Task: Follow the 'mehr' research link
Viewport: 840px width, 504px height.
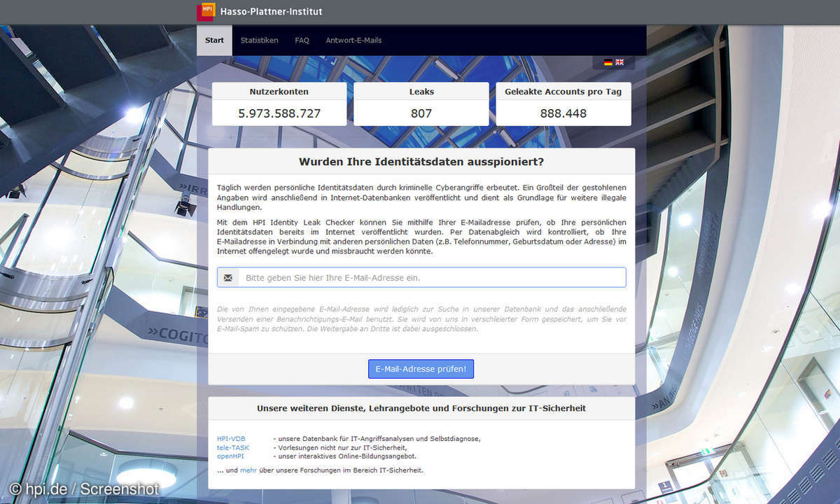Action: pos(248,470)
